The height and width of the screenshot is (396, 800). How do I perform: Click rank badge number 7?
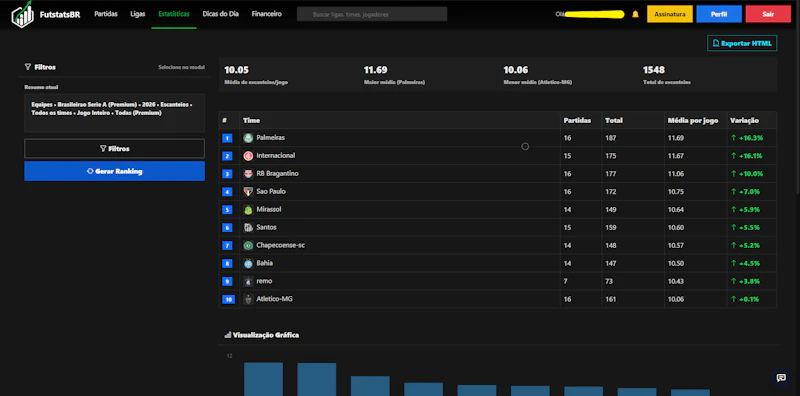pos(227,245)
